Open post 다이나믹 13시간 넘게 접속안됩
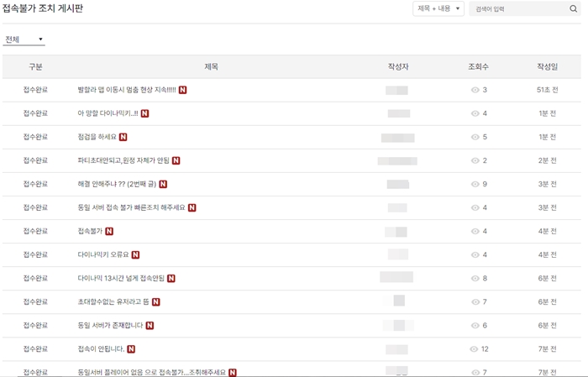Image resolution: width=588 pixels, height=377 pixels. pos(121,278)
